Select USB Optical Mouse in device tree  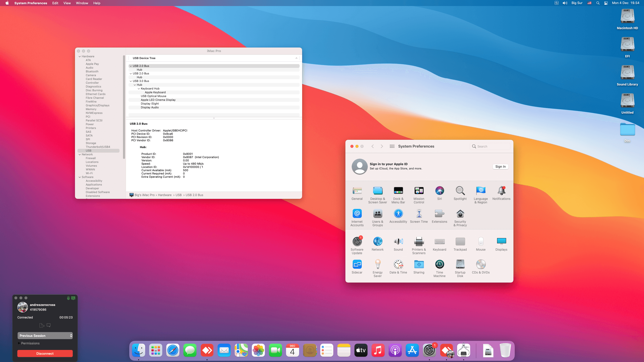(153, 96)
